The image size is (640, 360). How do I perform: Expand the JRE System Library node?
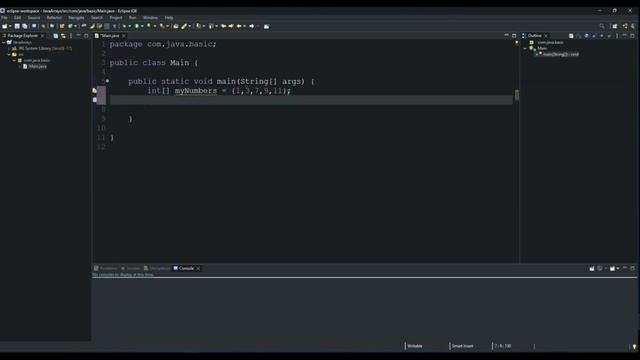[x=9, y=48]
